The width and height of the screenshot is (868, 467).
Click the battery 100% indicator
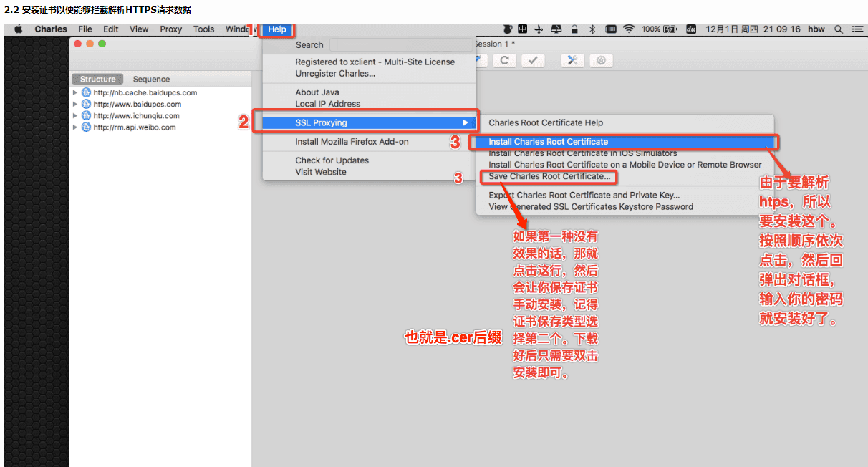pyautogui.click(x=659, y=29)
